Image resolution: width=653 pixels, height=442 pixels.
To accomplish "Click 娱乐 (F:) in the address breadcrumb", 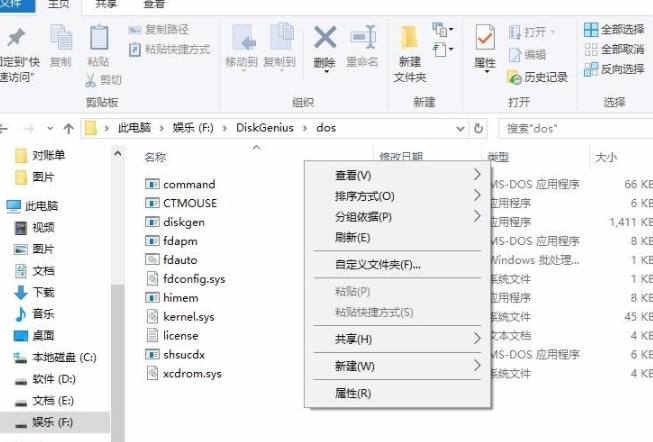I will coord(193,128).
